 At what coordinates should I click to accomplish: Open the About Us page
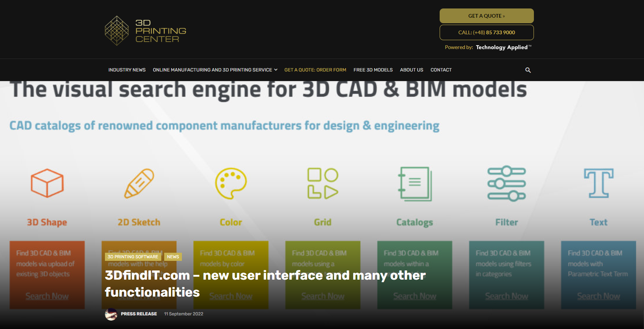[x=412, y=70]
